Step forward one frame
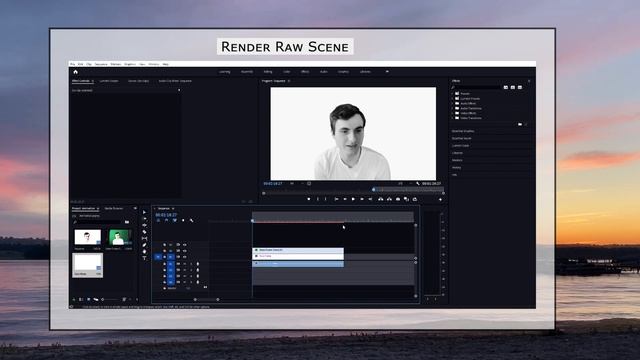The width and height of the screenshot is (640, 360). (362, 199)
